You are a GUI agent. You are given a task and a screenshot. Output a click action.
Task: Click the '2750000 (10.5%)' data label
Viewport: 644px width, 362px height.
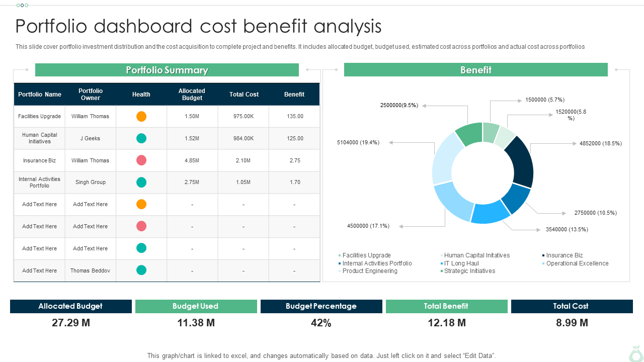point(596,213)
